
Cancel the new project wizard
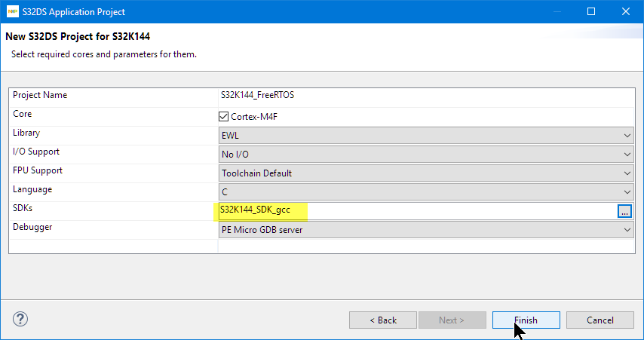[600, 320]
